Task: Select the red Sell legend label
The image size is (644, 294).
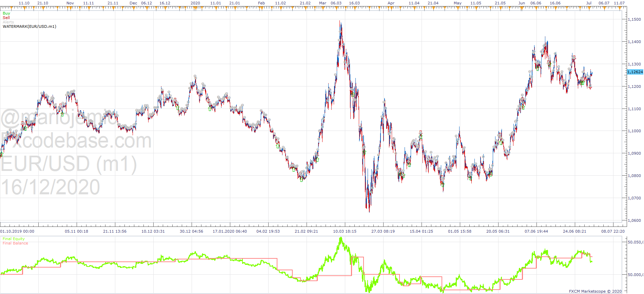Action: coord(6,18)
